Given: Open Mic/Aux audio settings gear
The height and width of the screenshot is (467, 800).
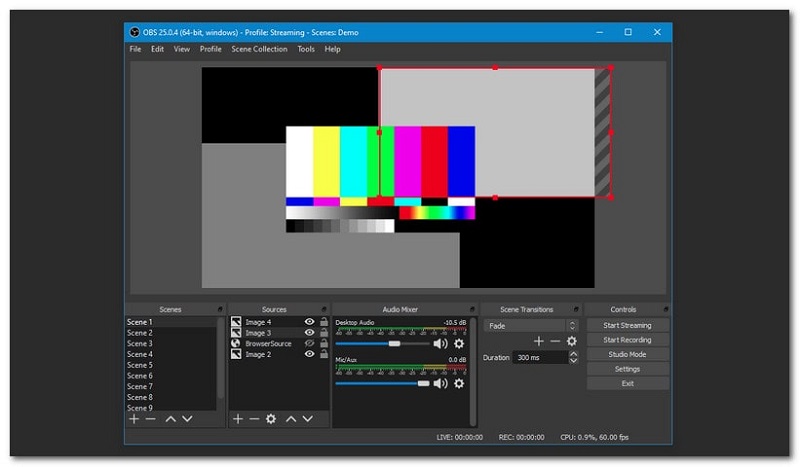Looking at the screenshot, I should tap(459, 383).
